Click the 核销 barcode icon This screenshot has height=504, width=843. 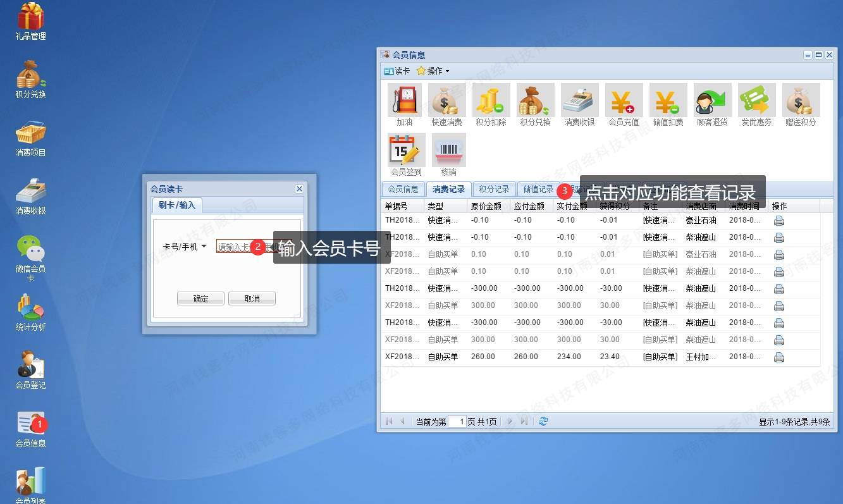click(449, 150)
